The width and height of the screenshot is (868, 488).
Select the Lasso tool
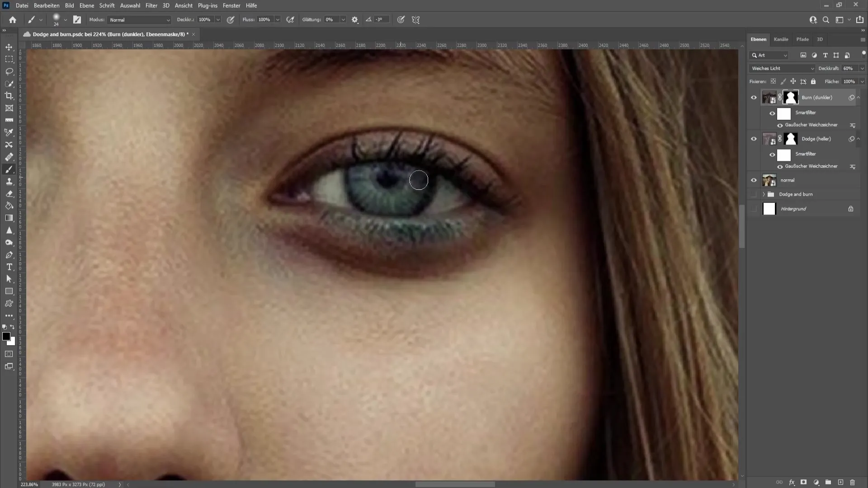click(9, 71)
